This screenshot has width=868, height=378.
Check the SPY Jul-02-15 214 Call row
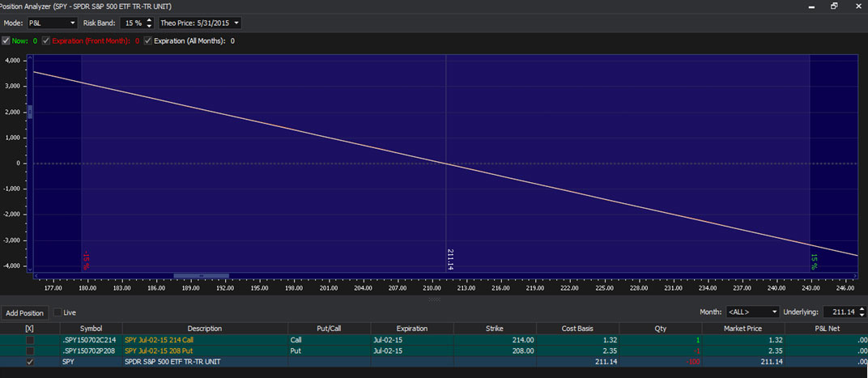click(30, 340)
